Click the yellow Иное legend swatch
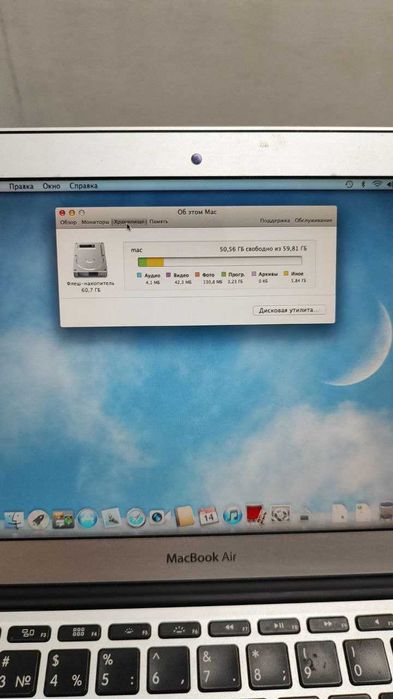The image size is (393, 699). tap(287, 274)
